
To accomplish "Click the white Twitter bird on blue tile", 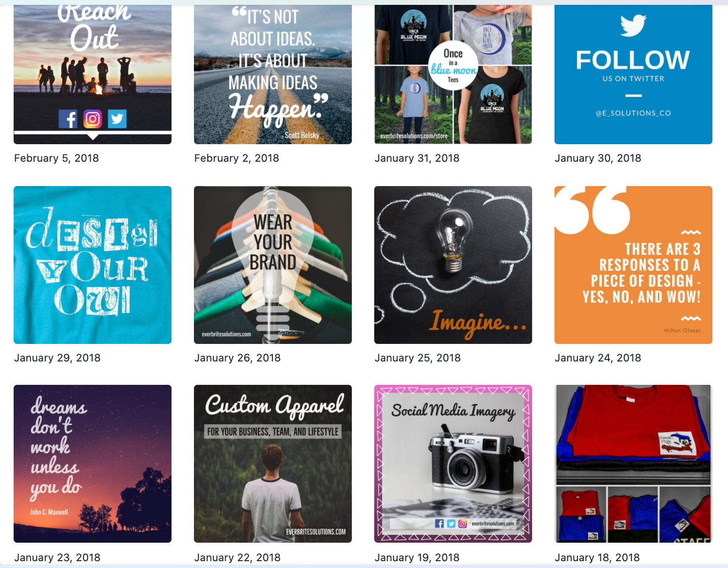I will (x=633, y=25).
